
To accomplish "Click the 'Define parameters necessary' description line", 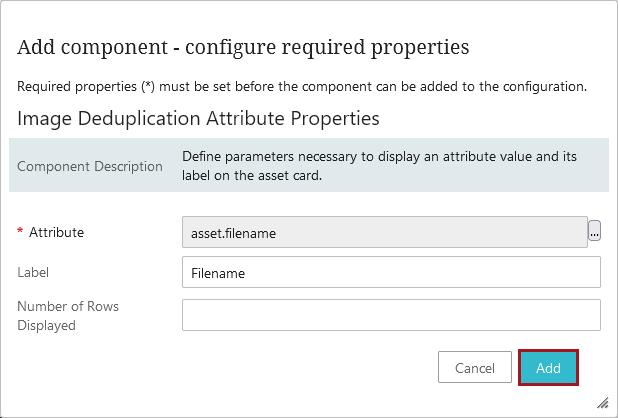I will pos(380,157).
